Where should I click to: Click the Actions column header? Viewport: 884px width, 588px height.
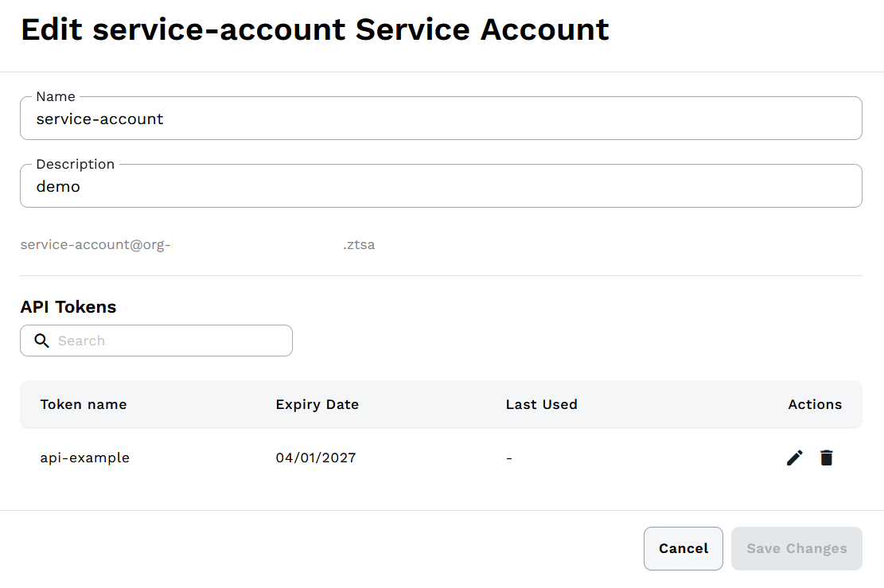[x=815, y=404]
